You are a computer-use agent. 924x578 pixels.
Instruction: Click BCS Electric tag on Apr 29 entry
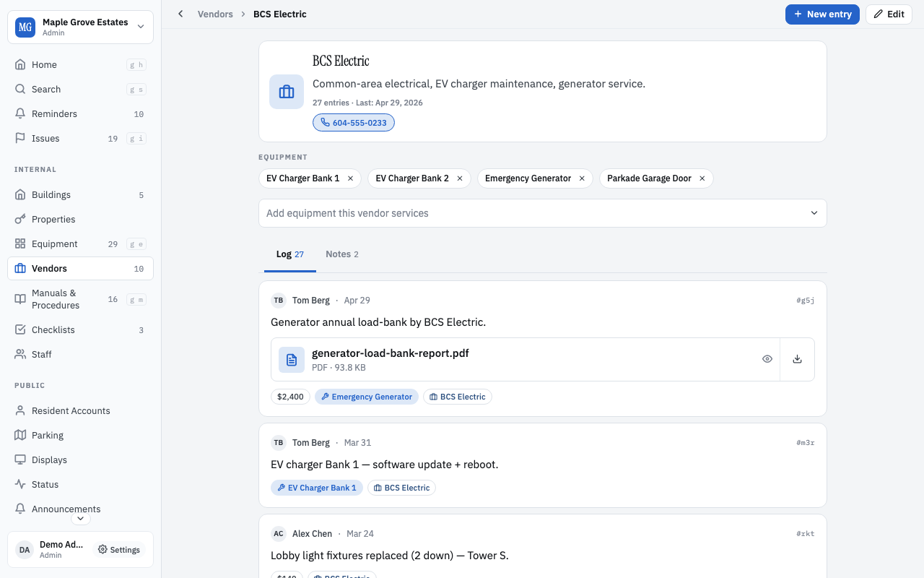pyautogui.click(x=457, y=397)
